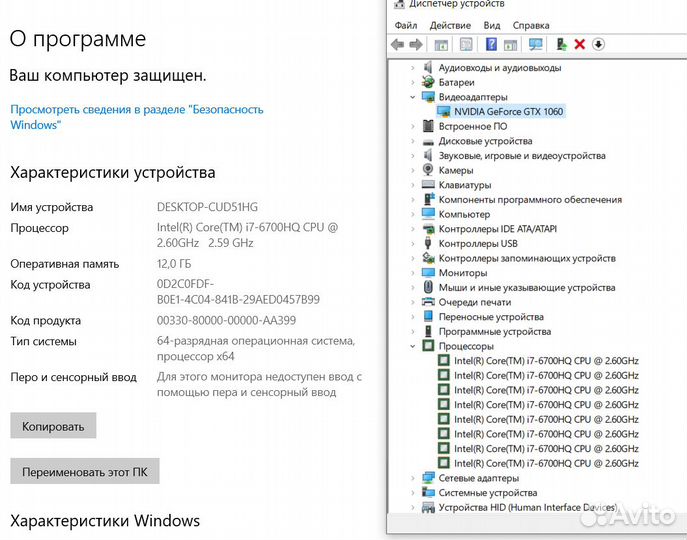
Task: Expand the Системные устройства node
Action: 412,493
